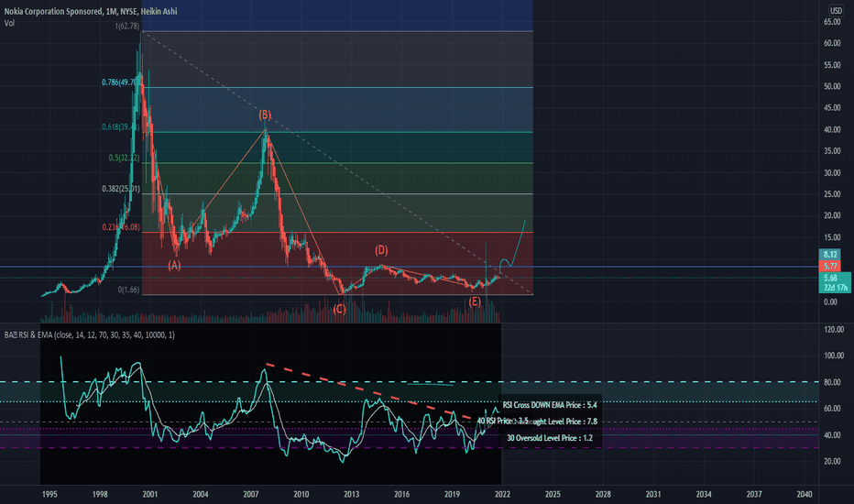Click the Vol indicator label
Screen dimensions: 854x504
[9, 23]
